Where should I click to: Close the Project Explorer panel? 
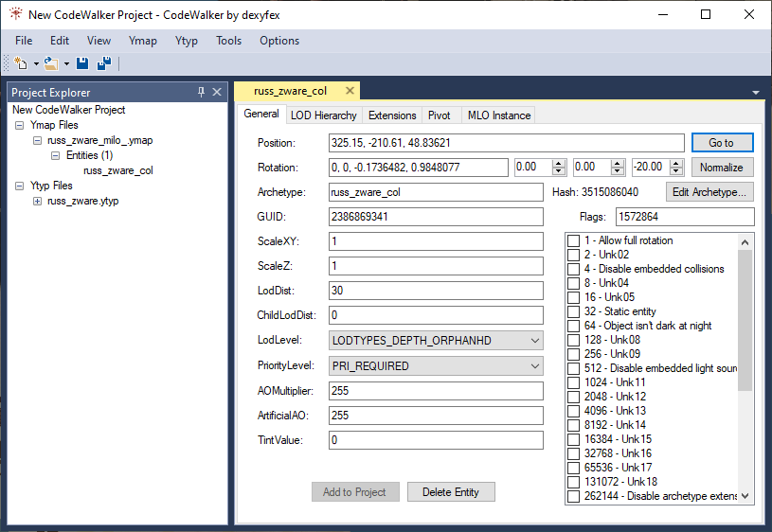217,92
